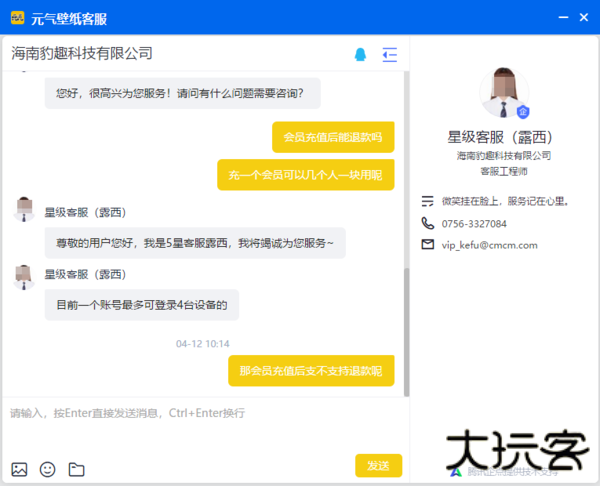Click the message 尊敬的用户您好，我是5星客服露西
The image size is (600, 486).
195,243
